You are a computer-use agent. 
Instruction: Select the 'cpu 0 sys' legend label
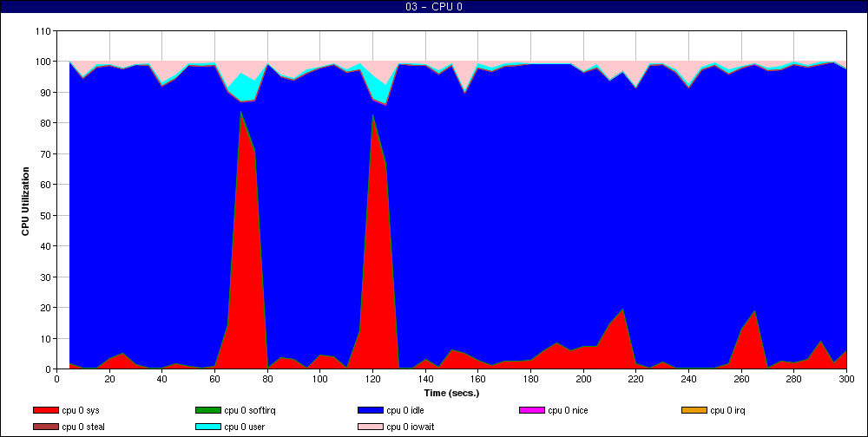(81, 410)
